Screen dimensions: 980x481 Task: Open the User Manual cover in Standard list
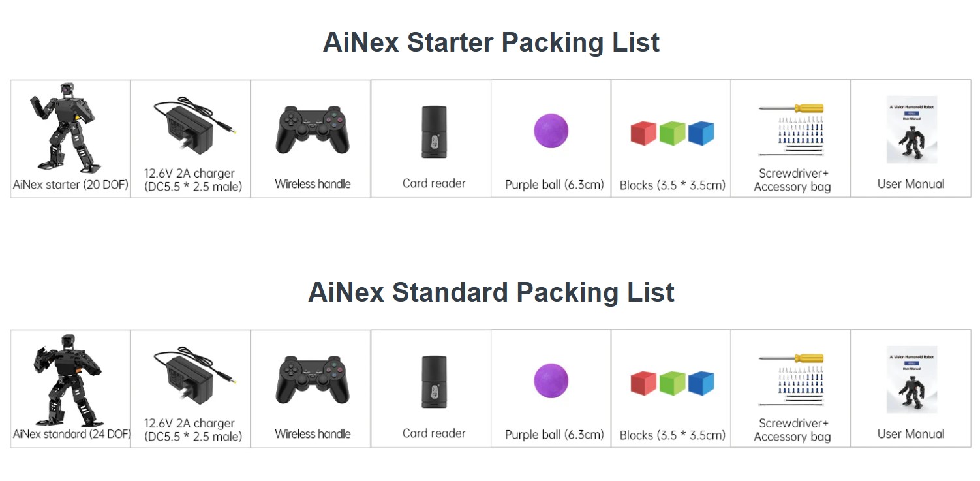[911, 380]
